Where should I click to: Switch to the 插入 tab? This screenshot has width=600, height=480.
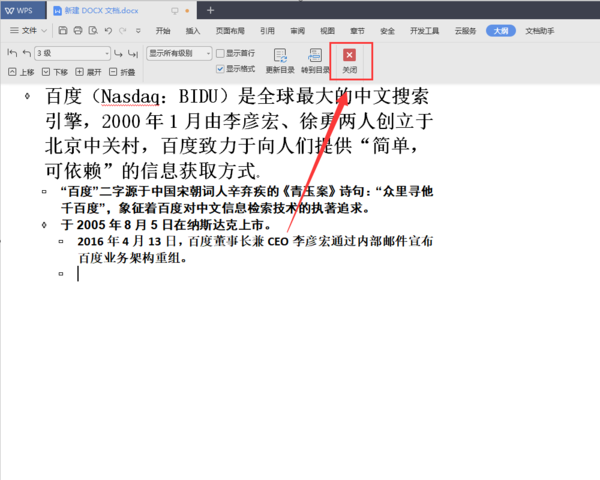click(192, 31)
